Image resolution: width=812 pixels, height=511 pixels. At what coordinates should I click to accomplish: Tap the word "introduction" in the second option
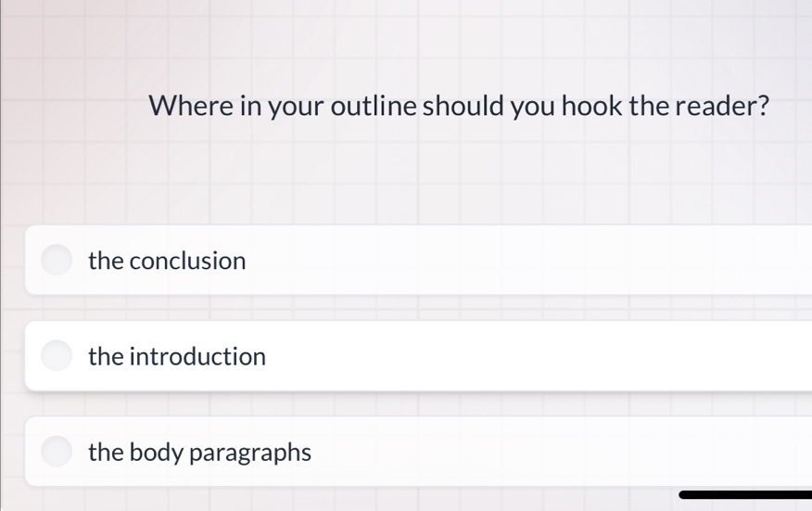197,356
